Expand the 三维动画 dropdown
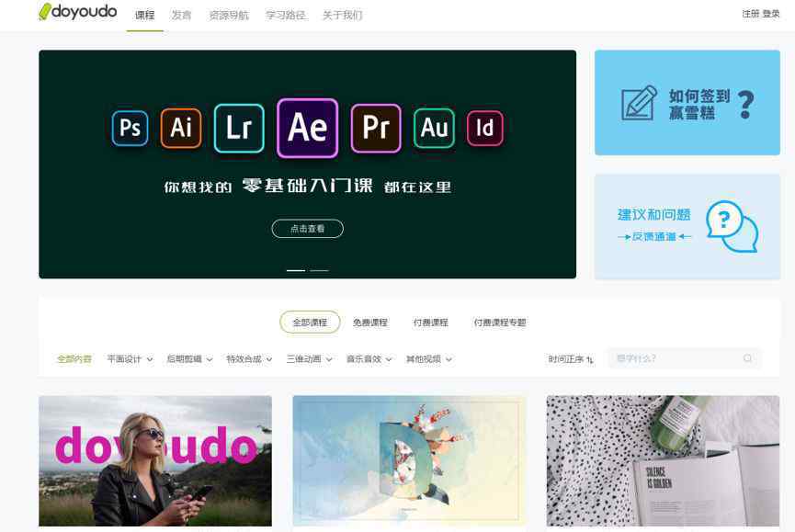Screen dimensions: 795x532 (x=310, y=359)
